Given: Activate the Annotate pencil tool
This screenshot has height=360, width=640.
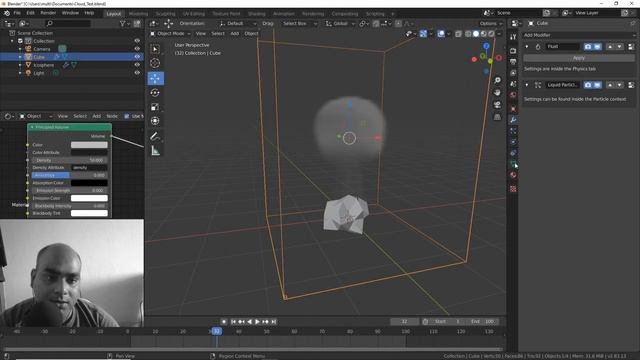Looking at the screenshot, I should pyautogui.click(x=155, y=136).
